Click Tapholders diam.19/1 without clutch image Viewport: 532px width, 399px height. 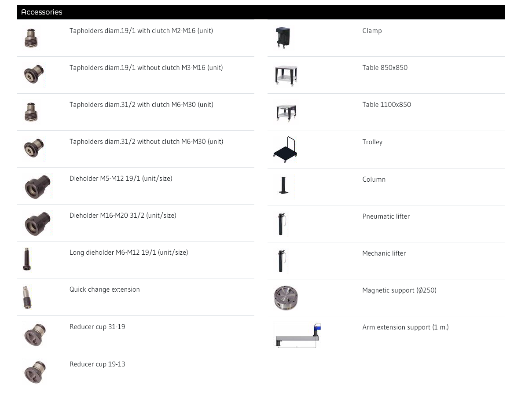[x=34, y=75]
